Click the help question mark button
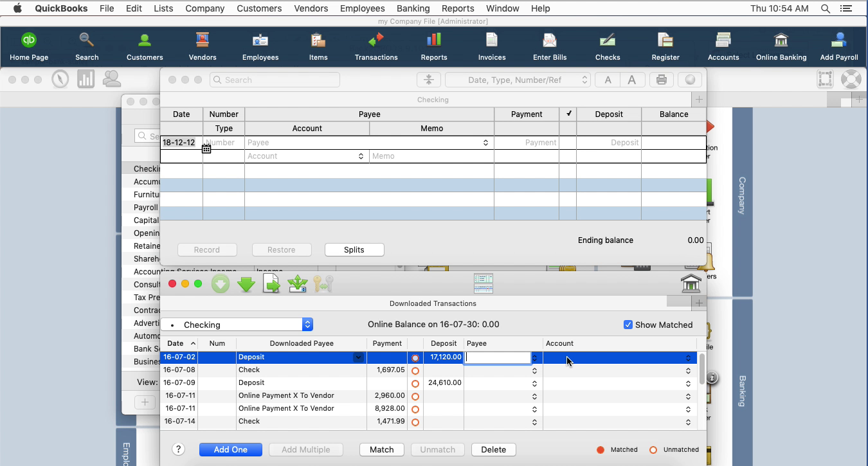 coord(179,449)
